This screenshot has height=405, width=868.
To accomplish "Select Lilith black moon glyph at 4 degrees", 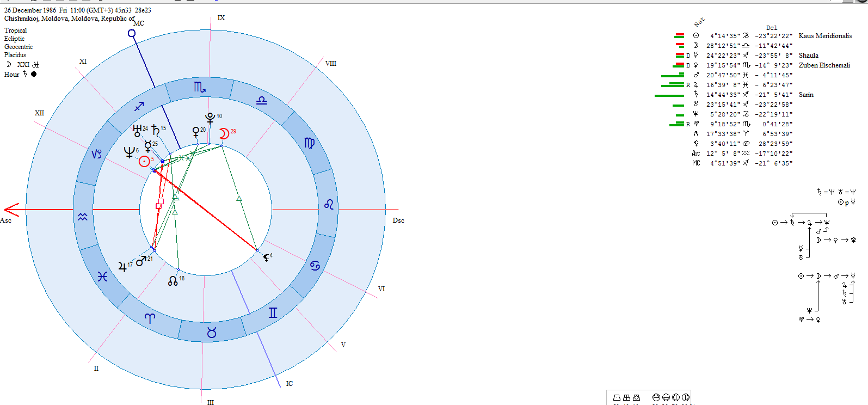I will [x=266, y=257].
